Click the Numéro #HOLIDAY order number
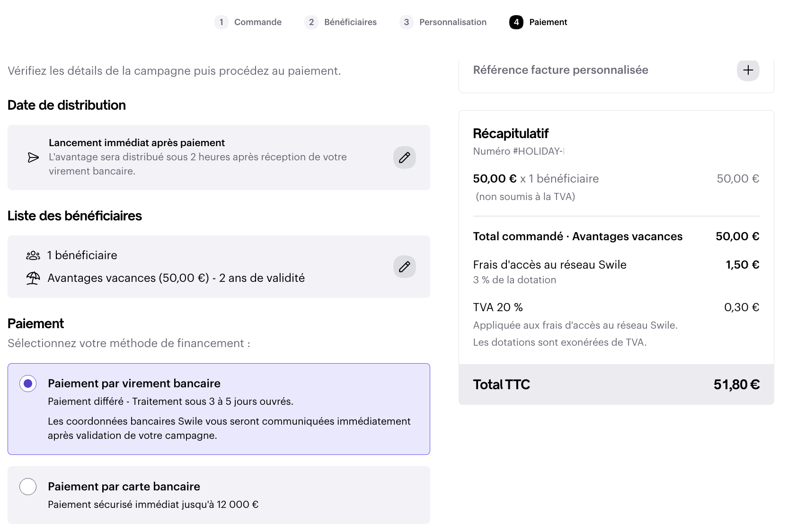Image resolution: width=788 pixels, height=532 pixels. point(519,151)
